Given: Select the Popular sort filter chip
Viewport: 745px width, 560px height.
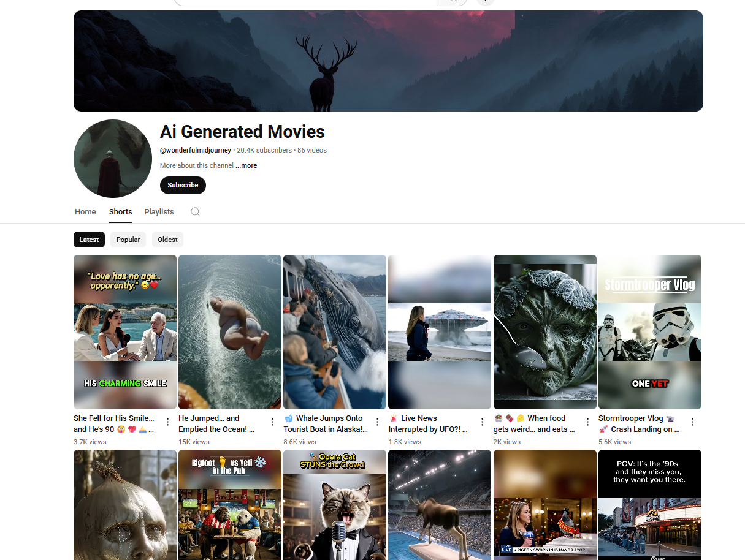Looking at the screenshot, I should pos(128,240).
